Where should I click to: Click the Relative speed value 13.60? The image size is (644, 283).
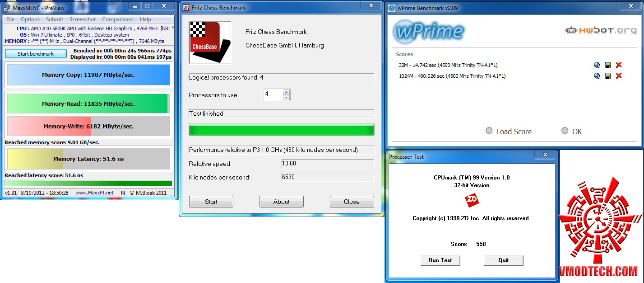click(x=328, y=163)
